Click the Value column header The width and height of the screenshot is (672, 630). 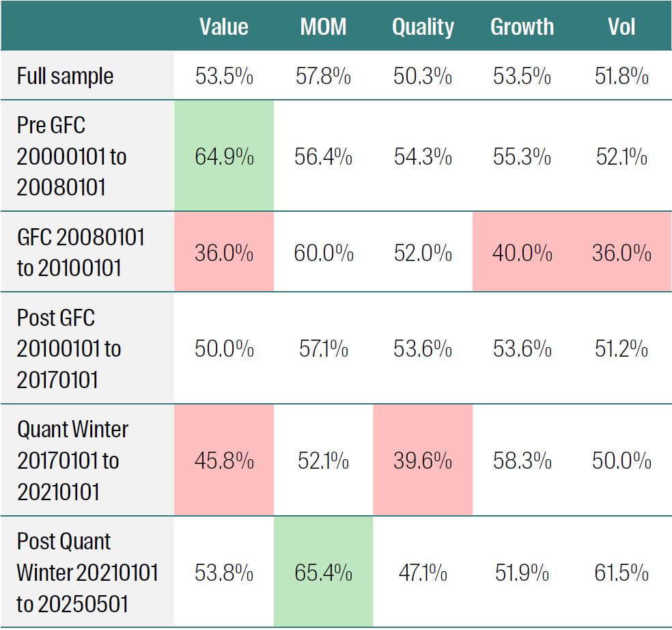[224, 27]
